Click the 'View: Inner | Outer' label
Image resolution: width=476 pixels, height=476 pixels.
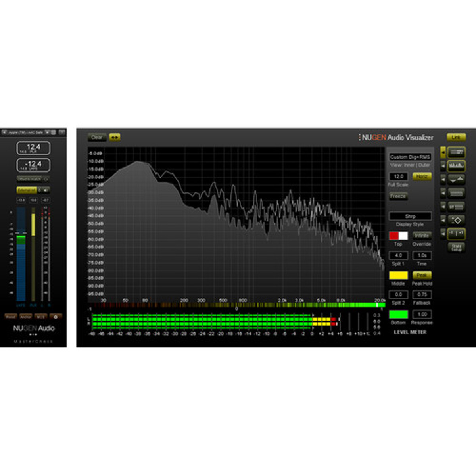pyautogui.click(x=410, y=165)
